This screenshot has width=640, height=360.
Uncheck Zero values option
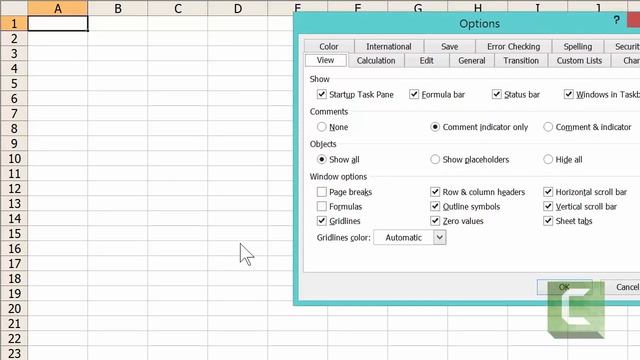tap(435, 221)
